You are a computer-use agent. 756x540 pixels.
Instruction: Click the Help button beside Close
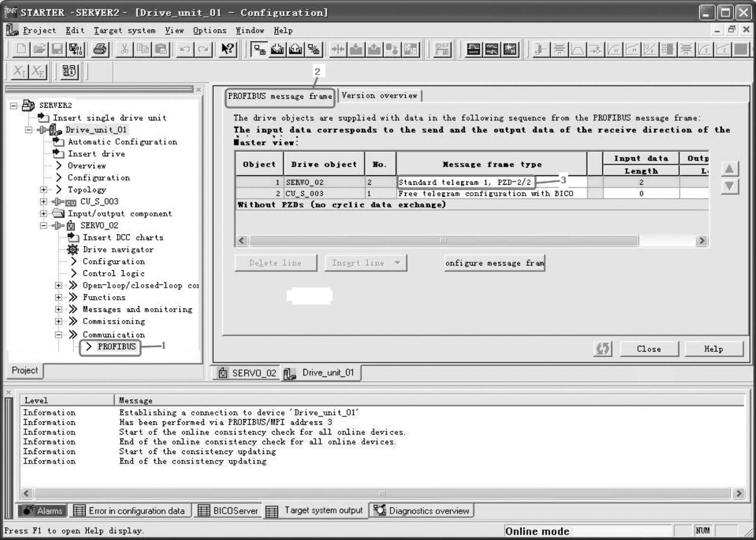coord(713,349)
